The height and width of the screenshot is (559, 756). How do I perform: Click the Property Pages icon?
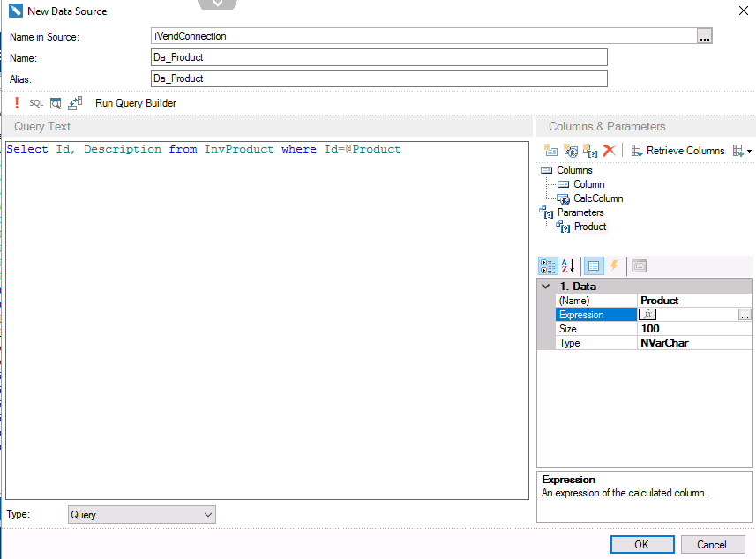(640, 266)
